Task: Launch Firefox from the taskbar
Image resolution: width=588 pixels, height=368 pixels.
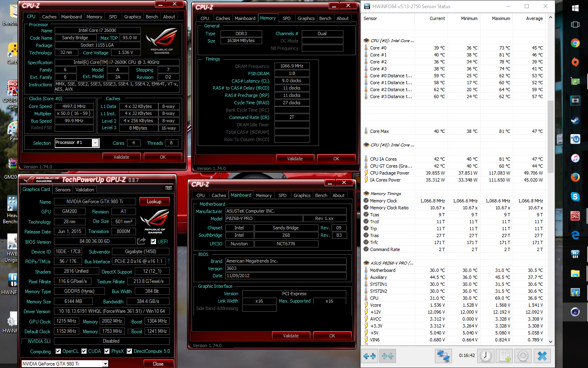Action: (x=575, y=177)
